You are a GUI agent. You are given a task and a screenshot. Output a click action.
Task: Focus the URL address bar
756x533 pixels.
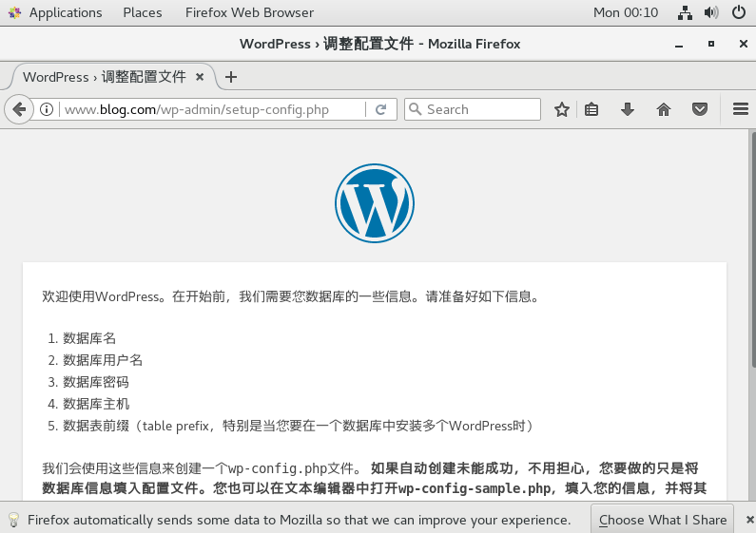[x=212, y=109]
